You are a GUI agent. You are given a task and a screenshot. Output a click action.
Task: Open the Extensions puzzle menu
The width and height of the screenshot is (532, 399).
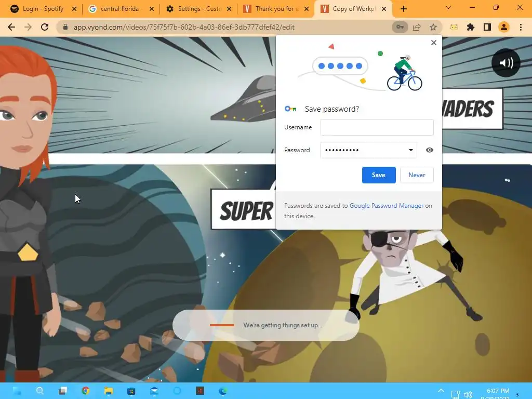point(471,27)
